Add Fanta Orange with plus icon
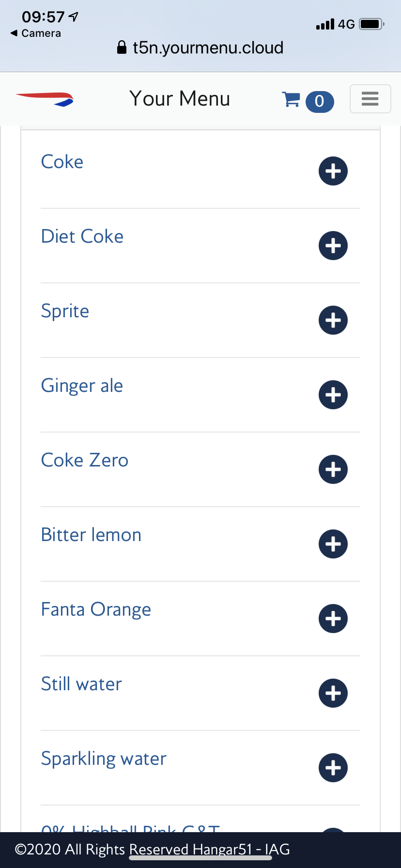The height and width of the screenshot is (868, 401). point(333,619)
